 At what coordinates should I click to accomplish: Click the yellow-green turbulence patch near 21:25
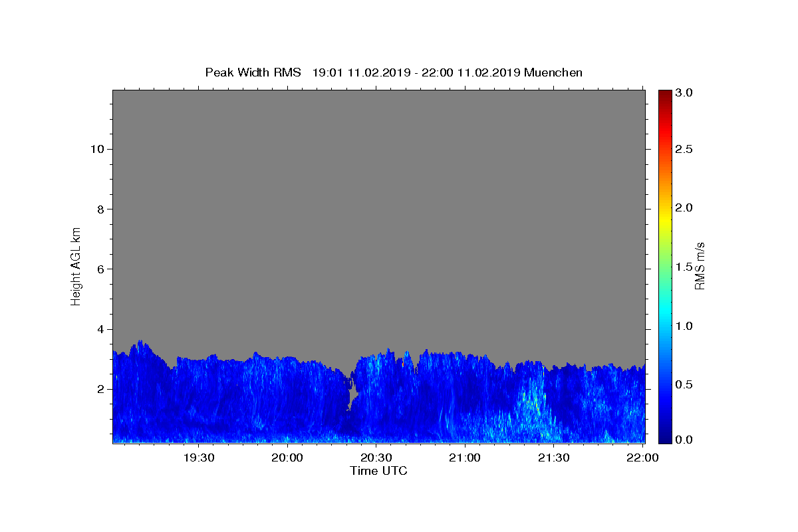pos(532,403)
